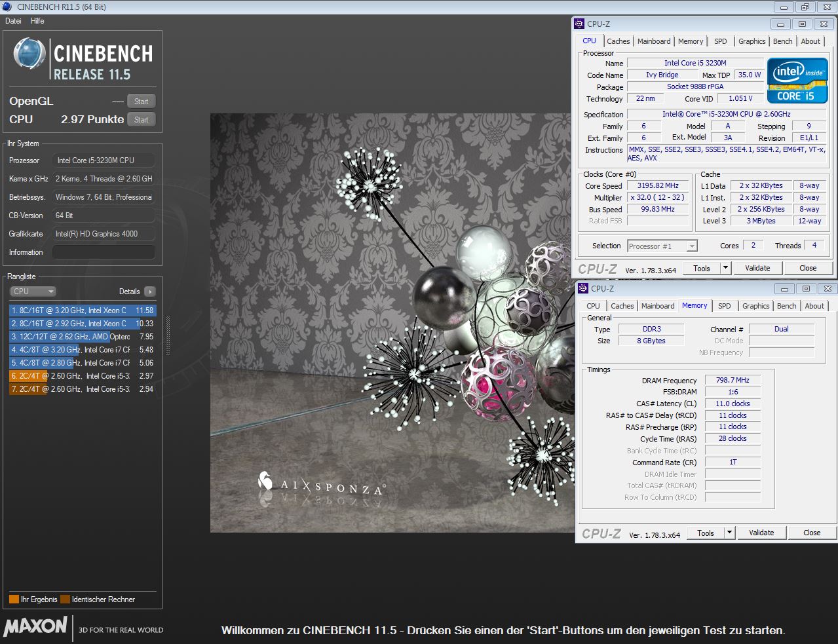Select ranking row 5 Intel Core i7 5.06
The image size is (838, 644).
(x=83, y=363)
